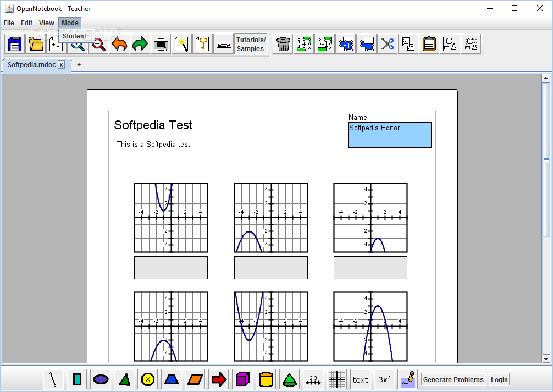Select the green triangle tool

(x=124, y=379)
